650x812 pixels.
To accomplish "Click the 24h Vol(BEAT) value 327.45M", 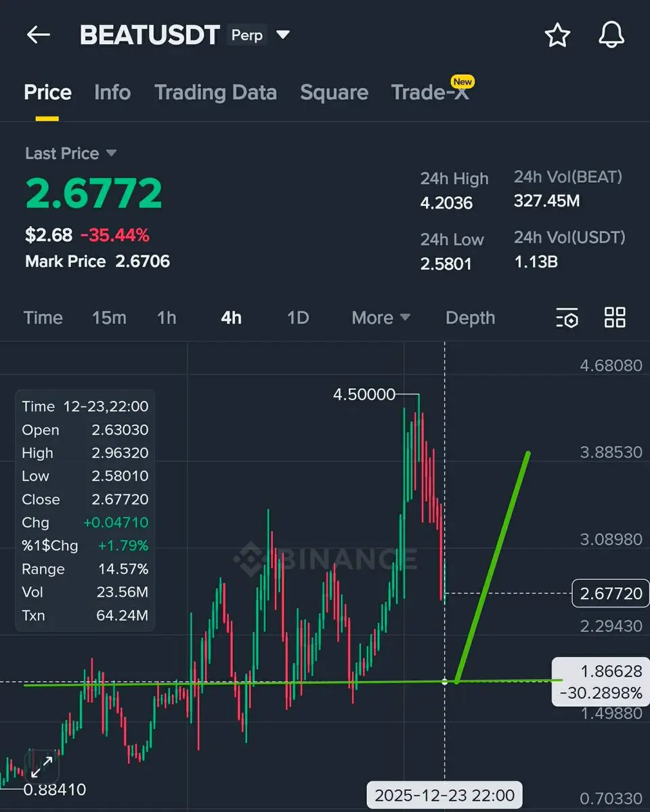I will pos(546,201).
